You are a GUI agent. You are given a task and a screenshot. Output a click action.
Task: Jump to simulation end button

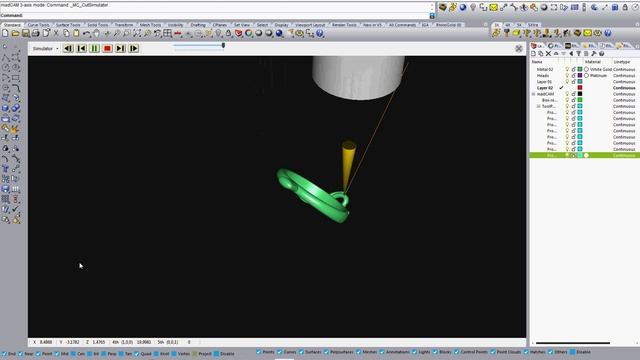tap(120, 49)
